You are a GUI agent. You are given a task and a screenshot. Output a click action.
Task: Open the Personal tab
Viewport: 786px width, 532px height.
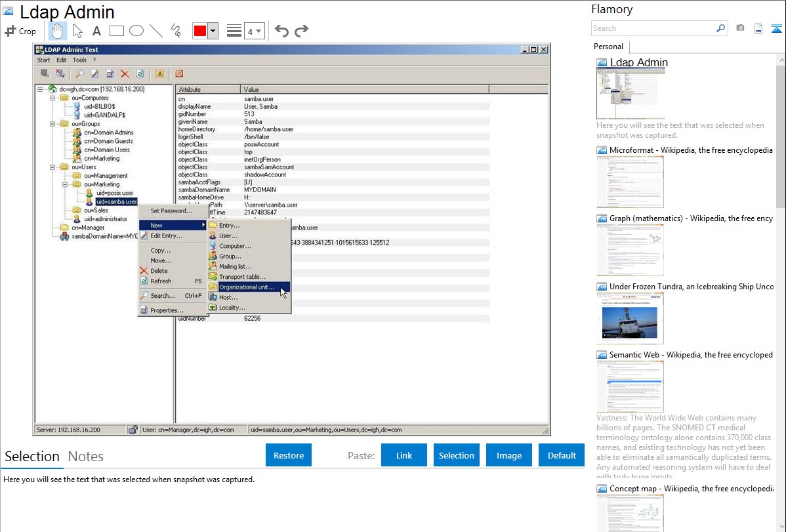(x=608, y=47)
